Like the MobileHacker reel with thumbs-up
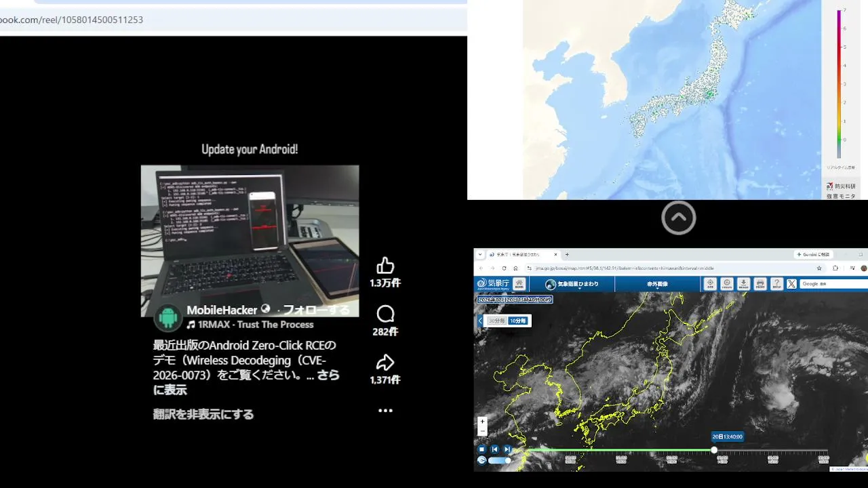The width and height of the screenshot is (868, 488). 385,265
